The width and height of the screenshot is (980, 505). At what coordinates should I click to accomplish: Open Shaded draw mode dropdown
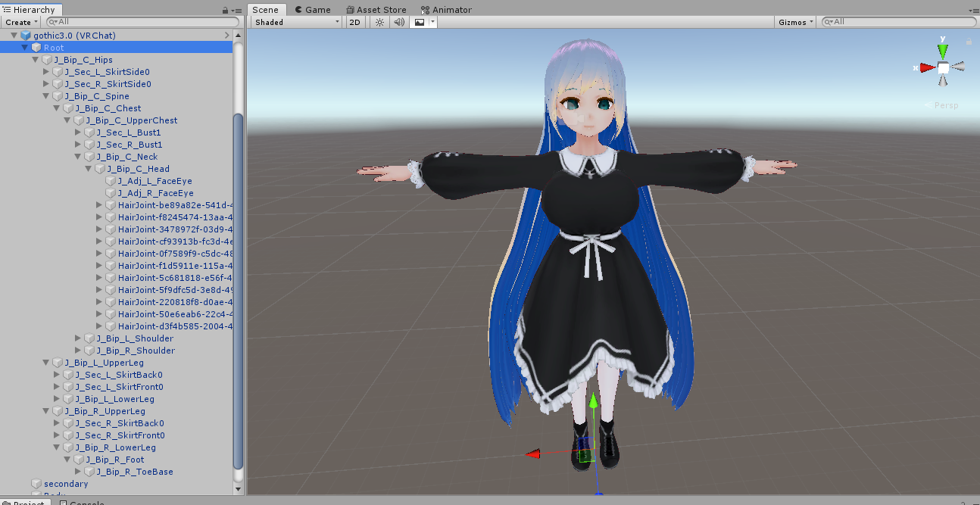[x=297, y=22]
